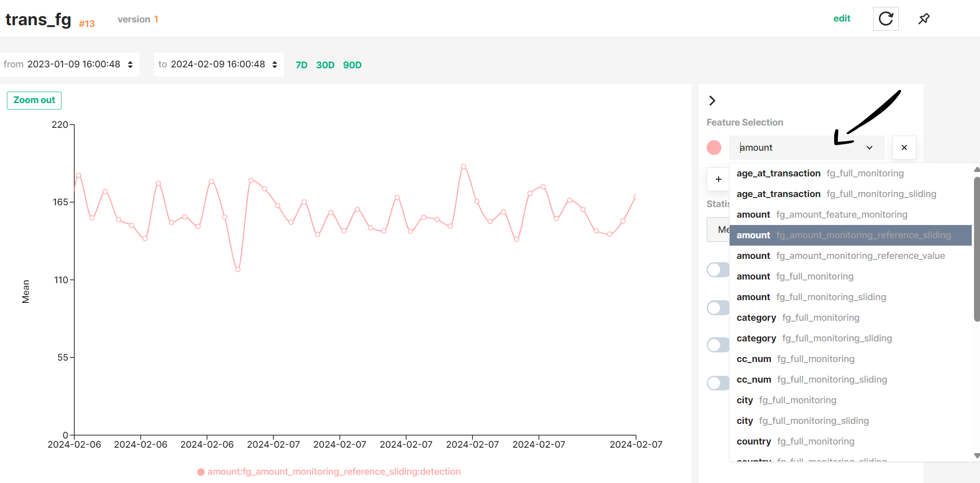Enable the bottom statistics toggle switch

(x=717, y=383)
